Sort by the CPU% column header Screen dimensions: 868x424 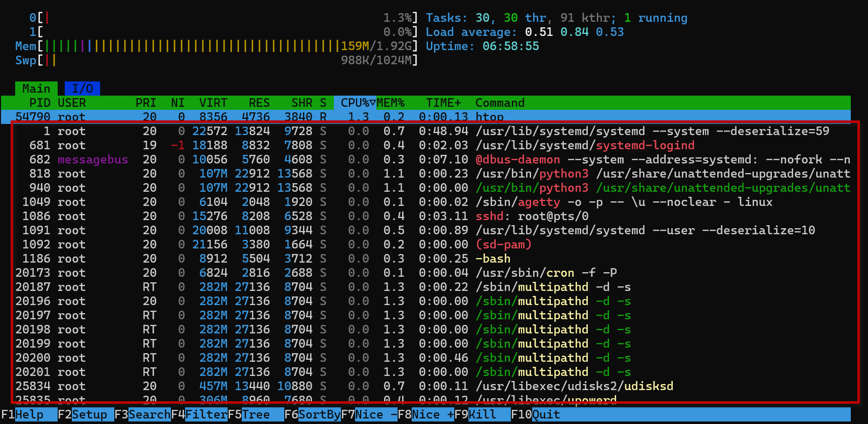(x=355, y=103)
